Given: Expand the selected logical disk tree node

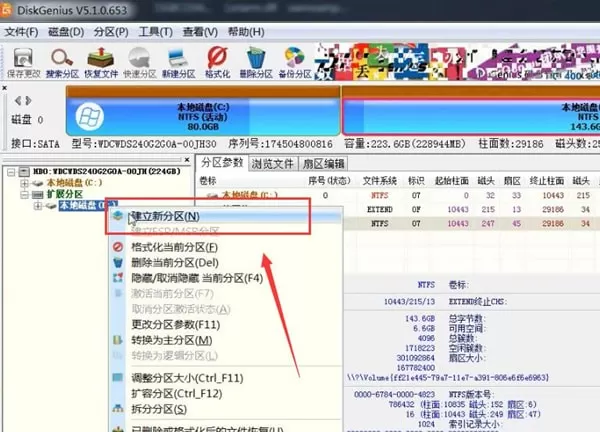Looking at the screenshot, I should tap(38, 206).
